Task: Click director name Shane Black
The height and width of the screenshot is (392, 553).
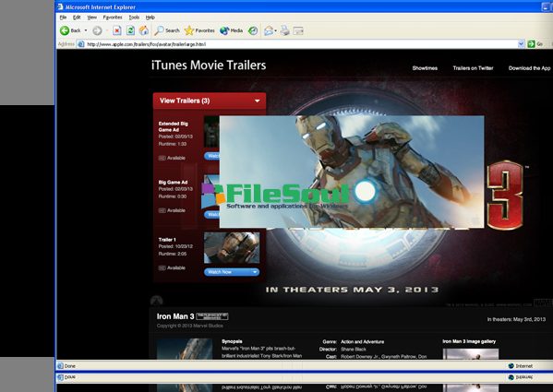Action: (x=354, y=350)
